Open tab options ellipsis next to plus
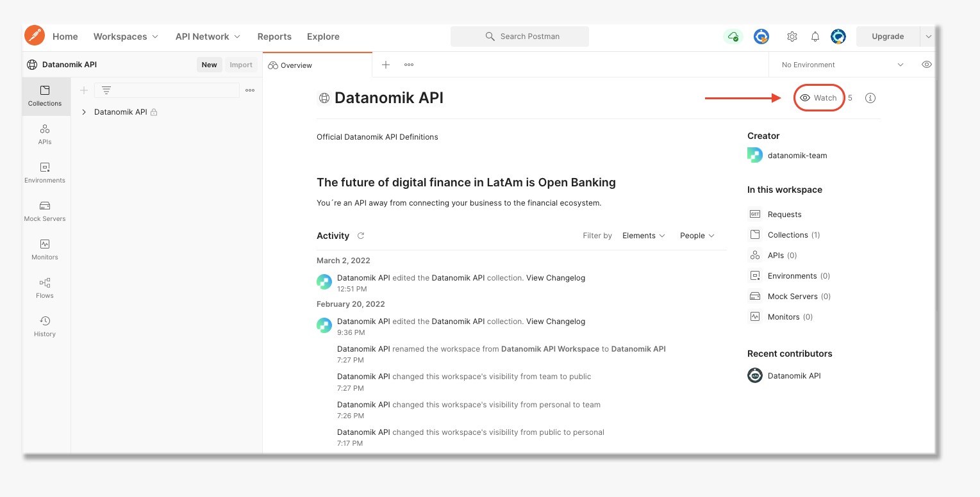 tap(409, 65)
